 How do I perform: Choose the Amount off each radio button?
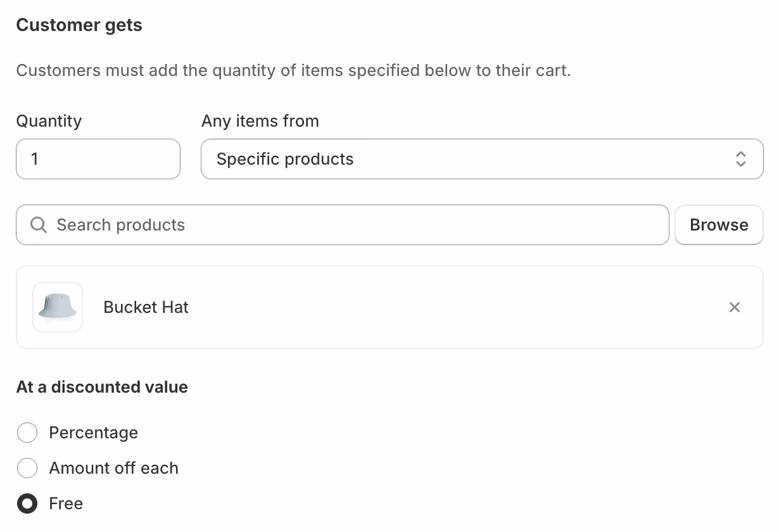click(27, 468)
